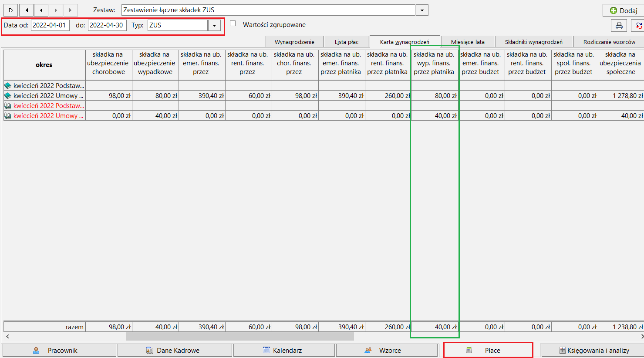
Task: Switch to Lista płac tab
Action: coord(347,42)
